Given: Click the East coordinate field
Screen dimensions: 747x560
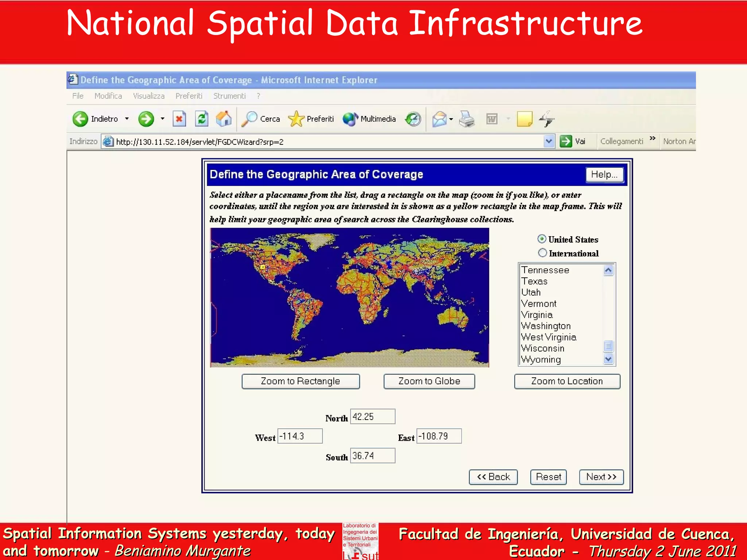Looking at the screenshot, I should (x=439, y=436).
